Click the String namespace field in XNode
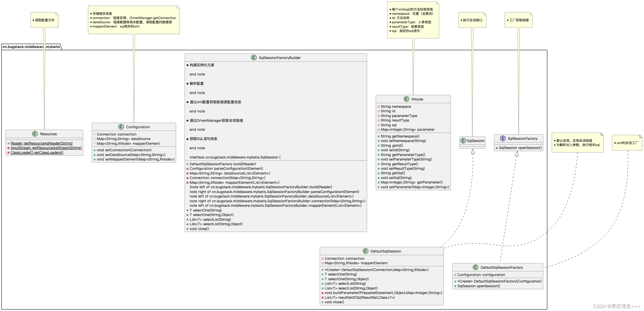 (x=396, y=106)
